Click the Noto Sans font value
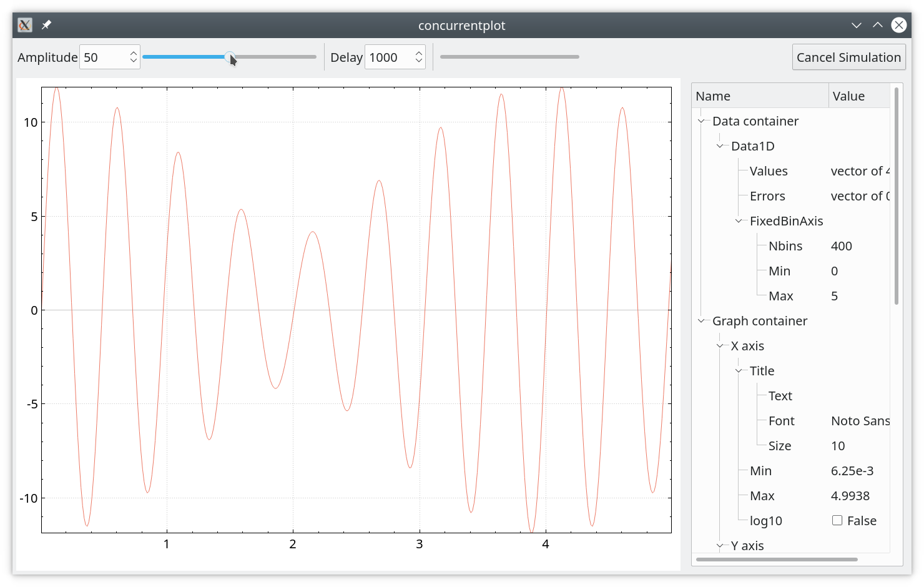The width and height of the screenshot is (924, 587). [x=860, y=421]
